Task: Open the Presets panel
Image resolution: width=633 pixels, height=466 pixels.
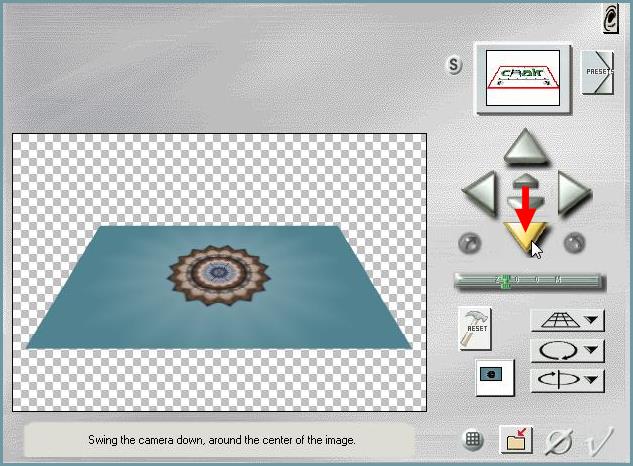Action: tap(597, 71)
